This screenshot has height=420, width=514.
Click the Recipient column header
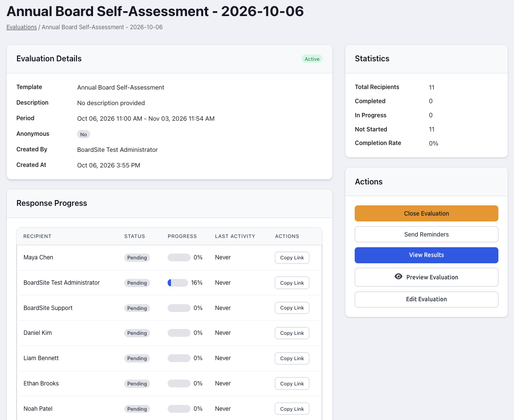click(x=38, y=237)
